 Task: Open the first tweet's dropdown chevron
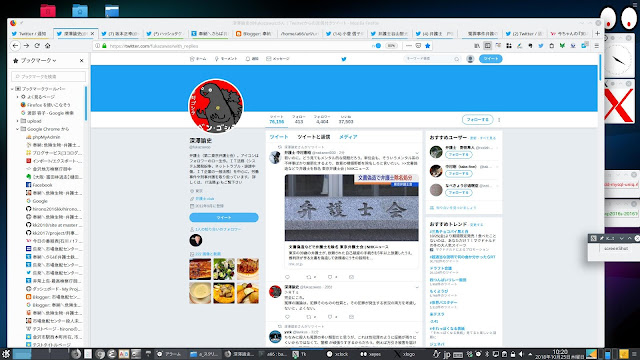tap(417, 153)
